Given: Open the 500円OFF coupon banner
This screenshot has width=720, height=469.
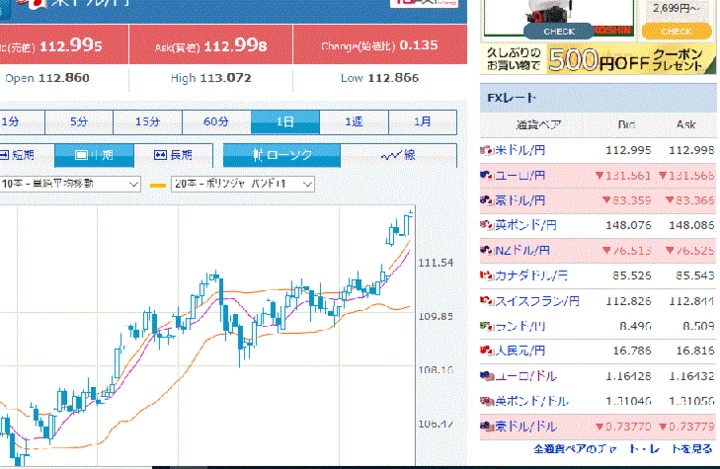Looking at the screenshot, I should click(598, 59).
